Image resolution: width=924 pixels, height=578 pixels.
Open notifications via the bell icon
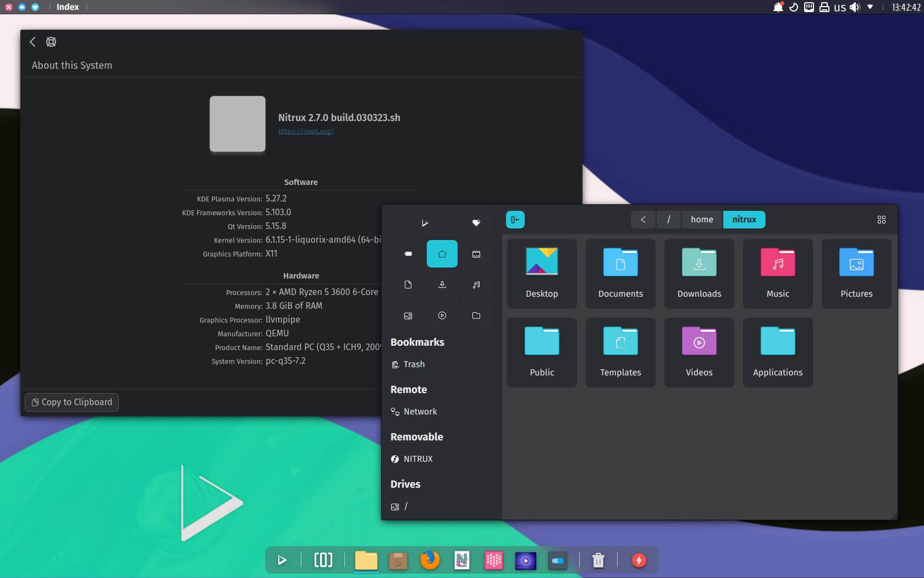point(778,7)
